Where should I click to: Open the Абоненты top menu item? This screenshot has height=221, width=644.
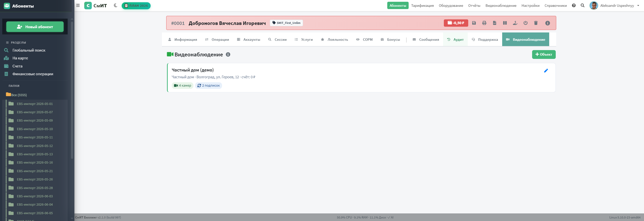tap(398, 6)
